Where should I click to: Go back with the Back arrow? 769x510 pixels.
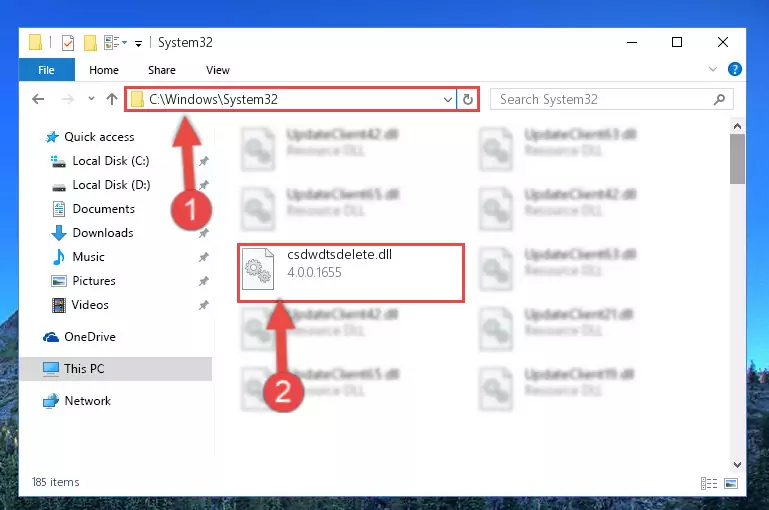(x=38, y=100)
